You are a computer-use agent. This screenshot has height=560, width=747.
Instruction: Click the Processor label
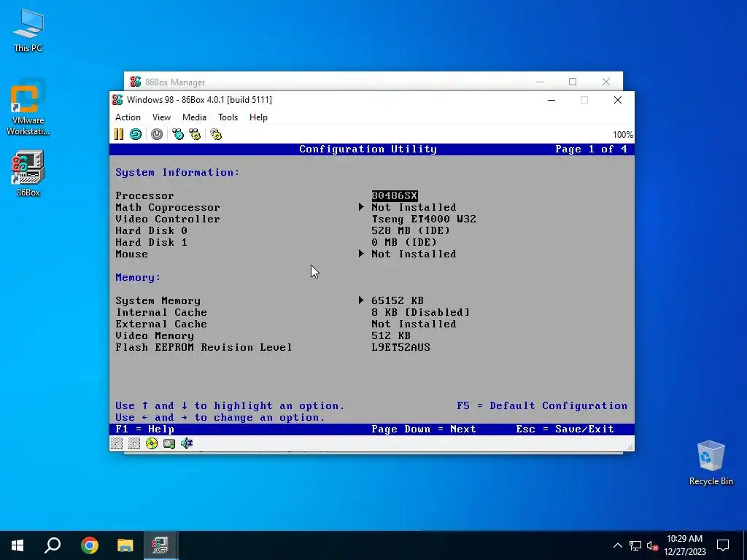click(144, 195)
